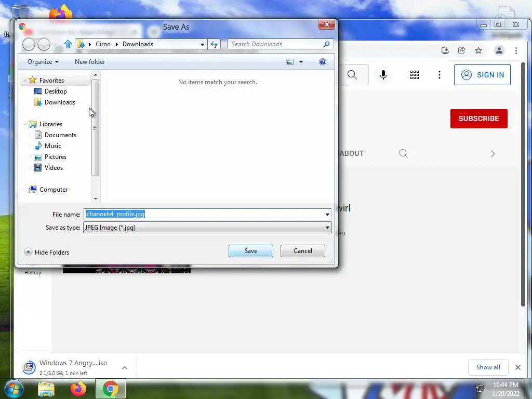Open YouTube settings three-dot menu
Image resolution: width=532 pixels, height=399 pixels.
(440, 75)
